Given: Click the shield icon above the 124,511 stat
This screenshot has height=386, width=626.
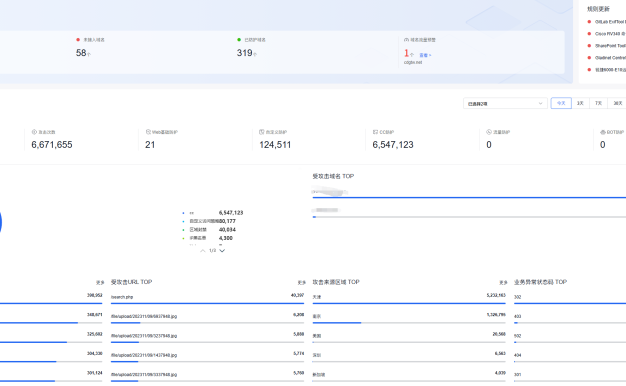Looking at the screenshot, I should [x=261, y=132].
